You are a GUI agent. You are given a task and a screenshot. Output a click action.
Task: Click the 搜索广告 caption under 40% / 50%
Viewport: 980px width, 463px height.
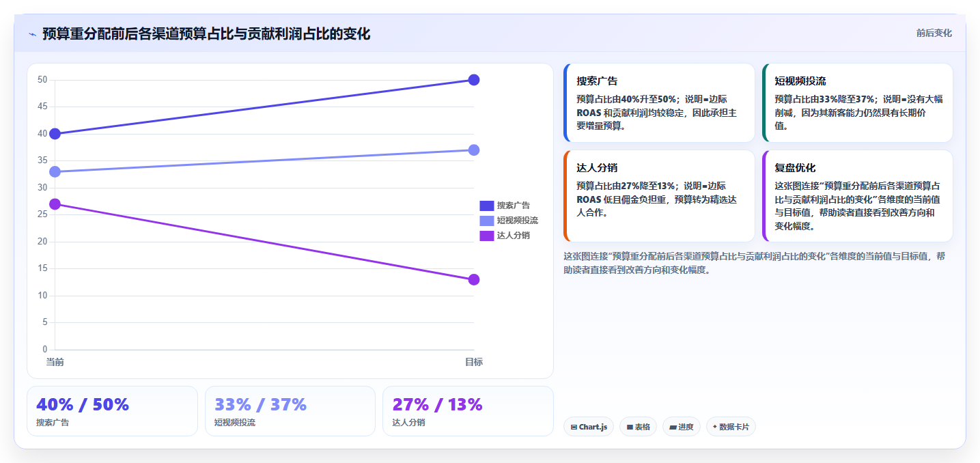[53, 423]
